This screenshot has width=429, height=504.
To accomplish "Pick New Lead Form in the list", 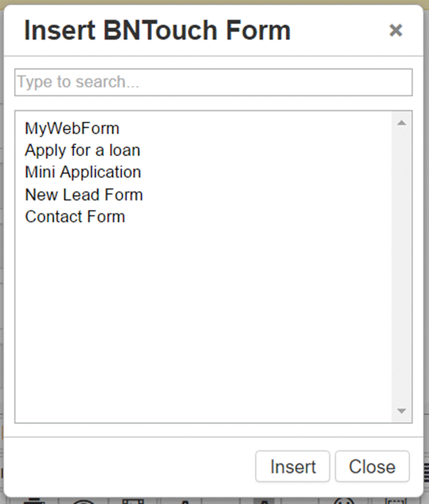I will tap(84, 195).
